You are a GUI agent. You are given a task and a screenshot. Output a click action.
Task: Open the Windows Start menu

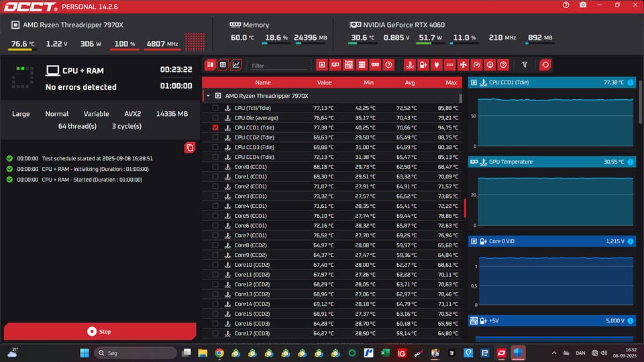(x=85, y=353)
